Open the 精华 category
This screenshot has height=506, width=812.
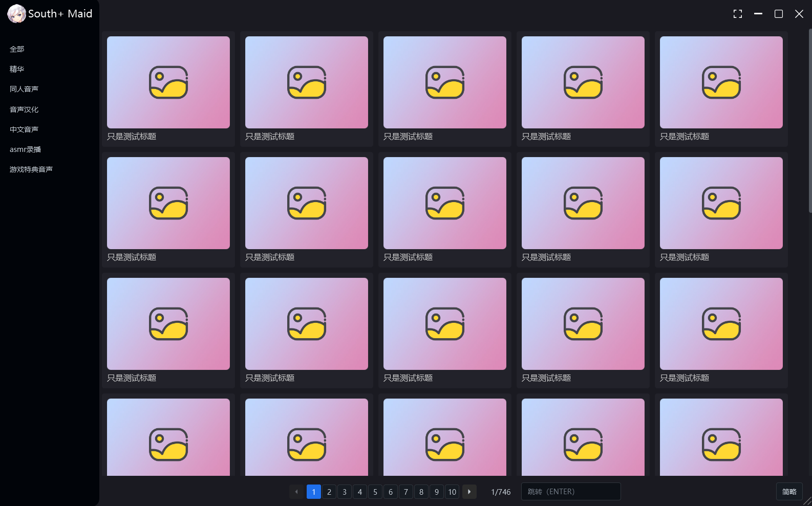[17, 69]
